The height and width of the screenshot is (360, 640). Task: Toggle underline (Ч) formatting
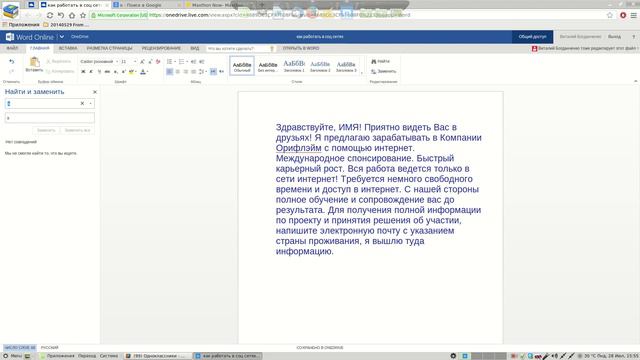(99, 71)
